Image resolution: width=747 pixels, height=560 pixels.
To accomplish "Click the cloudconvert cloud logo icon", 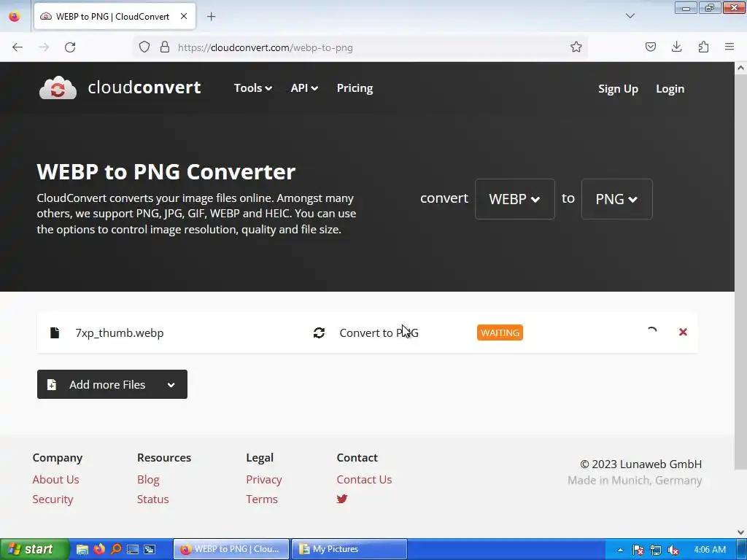I will [58, 88].
